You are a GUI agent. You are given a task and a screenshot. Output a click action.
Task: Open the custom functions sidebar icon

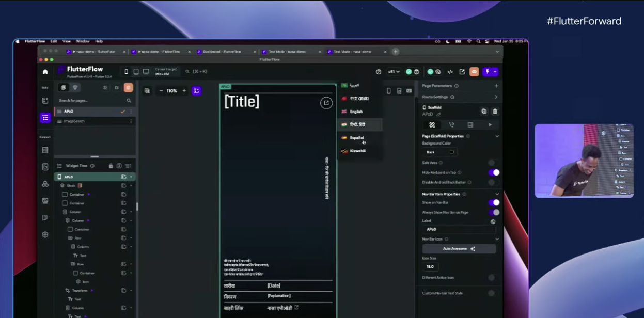(45, 217)
